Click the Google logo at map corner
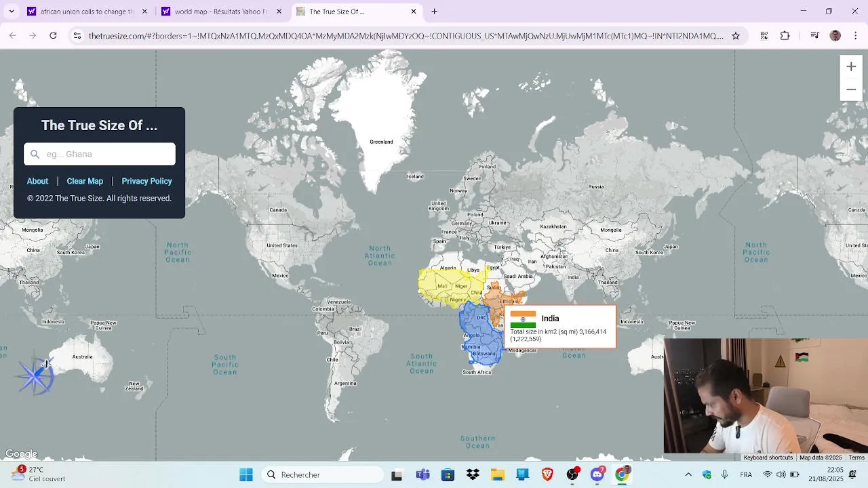The image size is (868, 488). point(21,454)
